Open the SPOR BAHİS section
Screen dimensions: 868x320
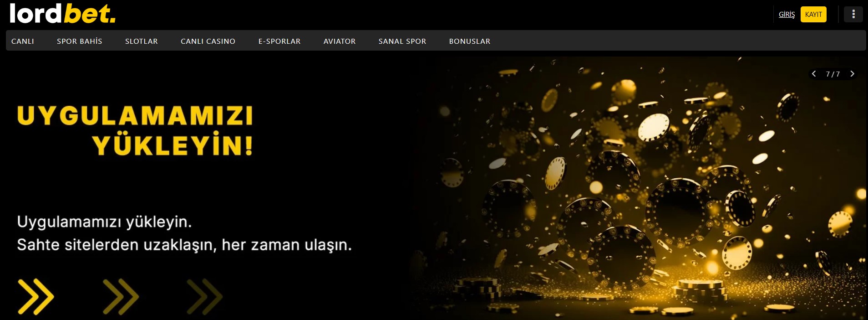[x=80, y=41]
